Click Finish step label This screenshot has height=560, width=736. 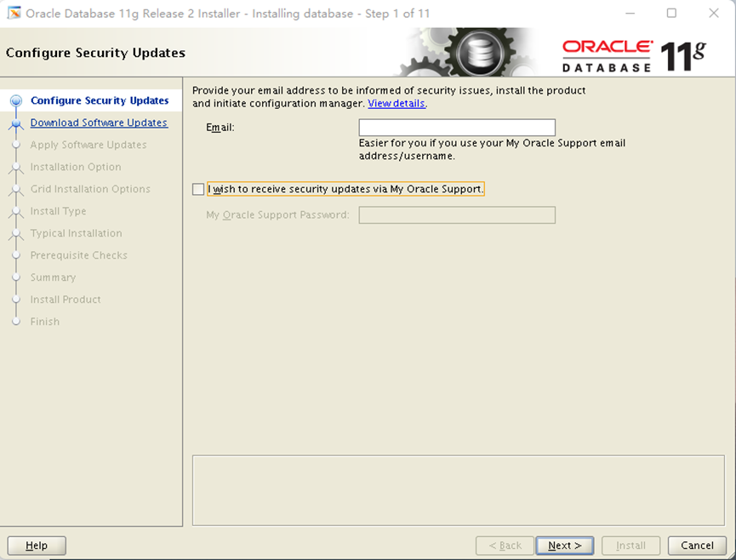[x=45, y=322]
